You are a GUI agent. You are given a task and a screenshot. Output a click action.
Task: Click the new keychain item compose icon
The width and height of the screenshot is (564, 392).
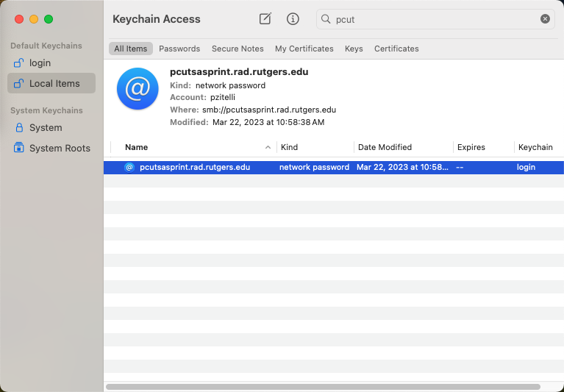[x=265, y=18]
